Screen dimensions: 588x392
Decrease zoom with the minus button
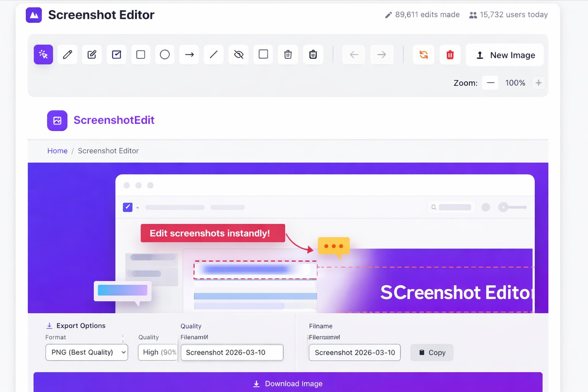(490, 83)
